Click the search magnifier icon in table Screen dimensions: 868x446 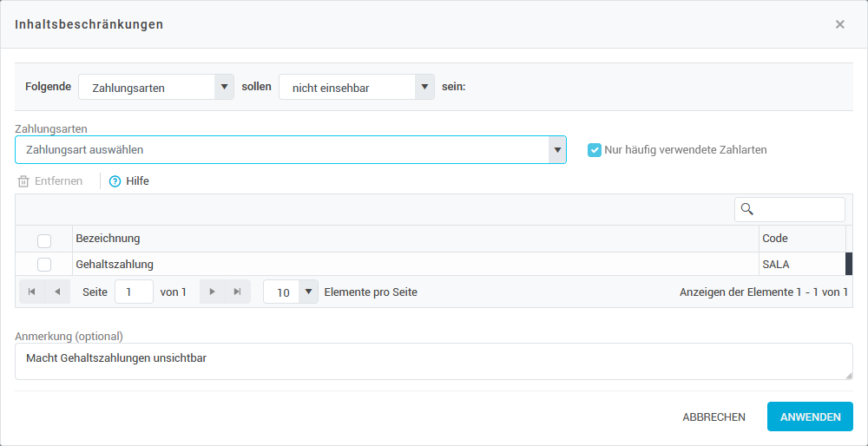(x=746, y=209)
